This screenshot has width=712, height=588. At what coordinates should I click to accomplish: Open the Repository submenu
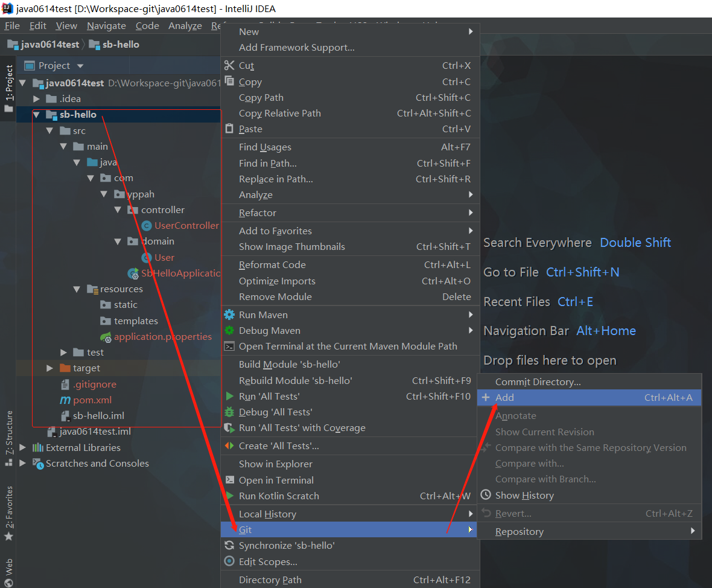coord(519,532)
